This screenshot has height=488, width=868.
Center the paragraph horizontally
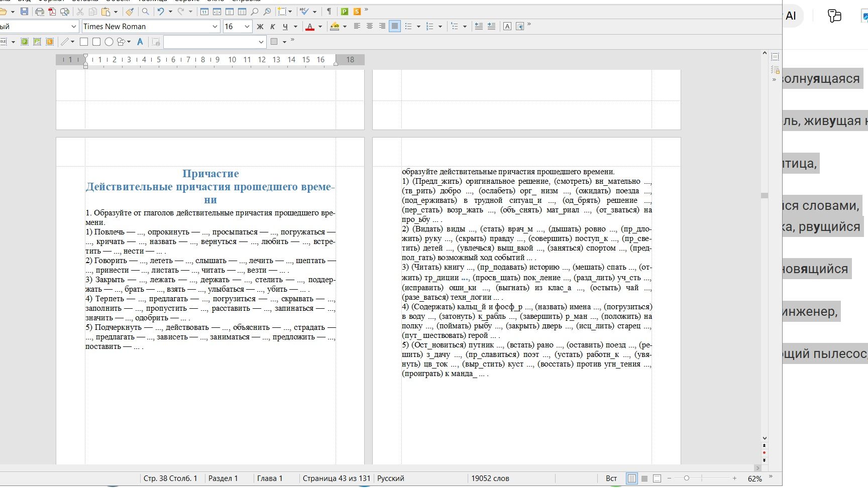[370, 27]
